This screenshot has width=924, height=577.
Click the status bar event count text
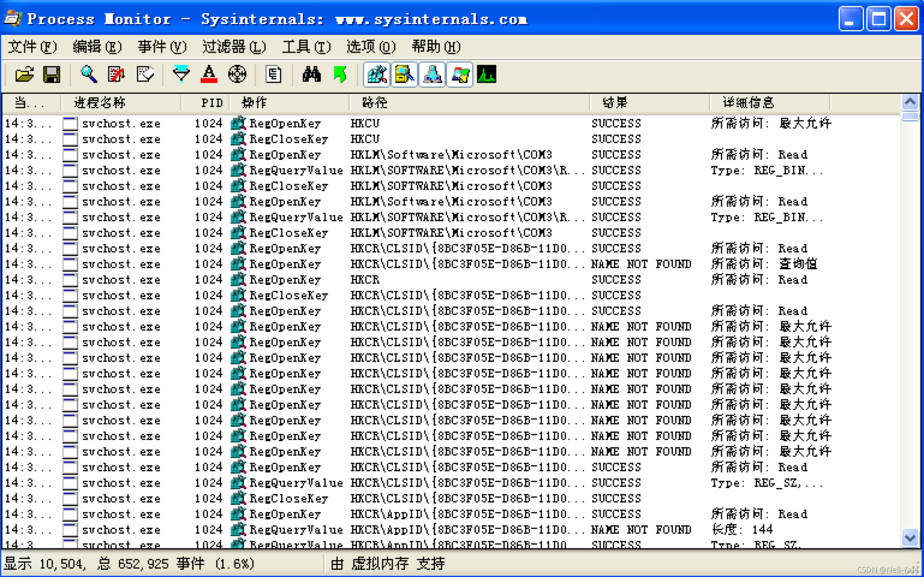click(129, 564)
